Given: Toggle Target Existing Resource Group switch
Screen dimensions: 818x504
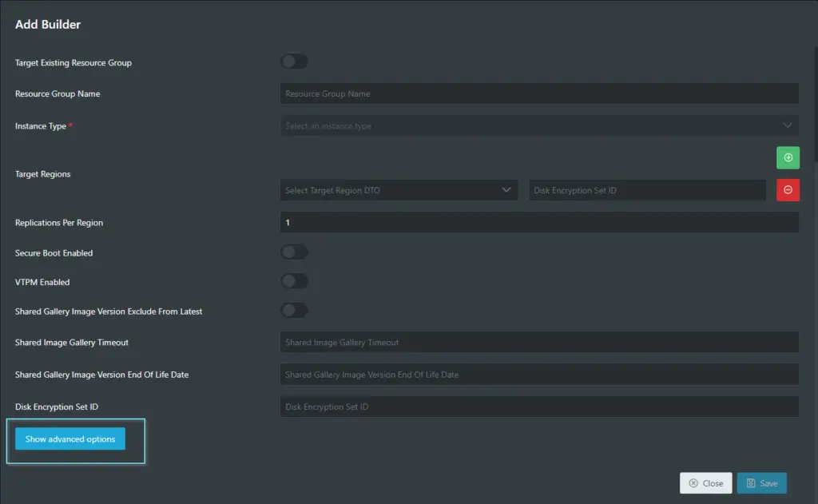Looking at the screenshot, I should tap(294, 62).
